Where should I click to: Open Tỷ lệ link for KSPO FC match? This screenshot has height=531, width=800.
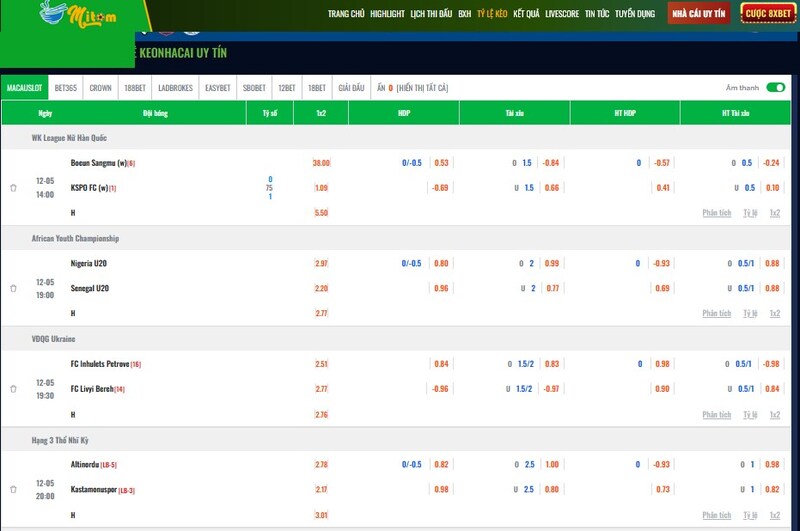(750, 213)
